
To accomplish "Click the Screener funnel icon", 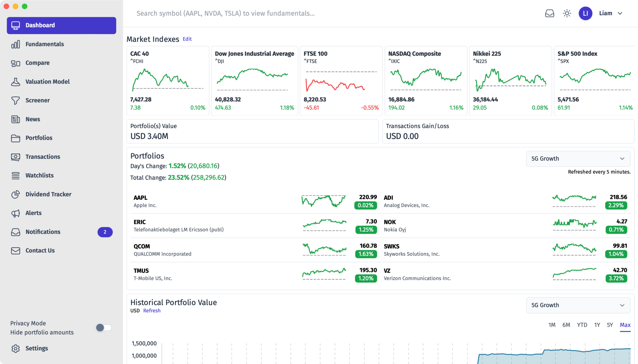I will [16, 100].
